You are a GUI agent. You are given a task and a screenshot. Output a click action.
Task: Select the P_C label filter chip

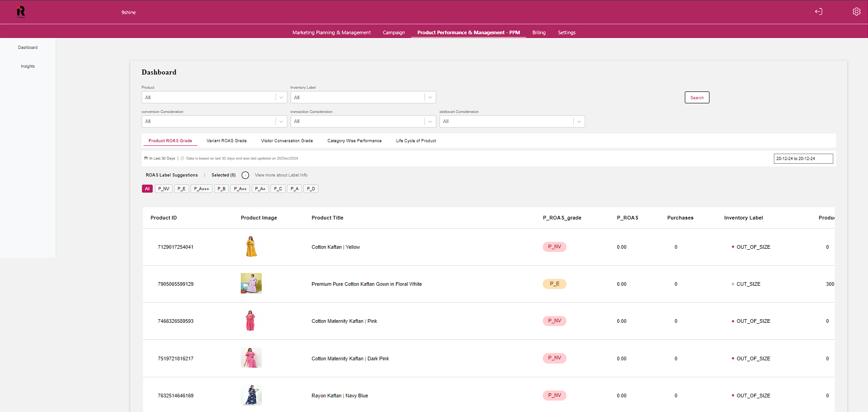278,189
